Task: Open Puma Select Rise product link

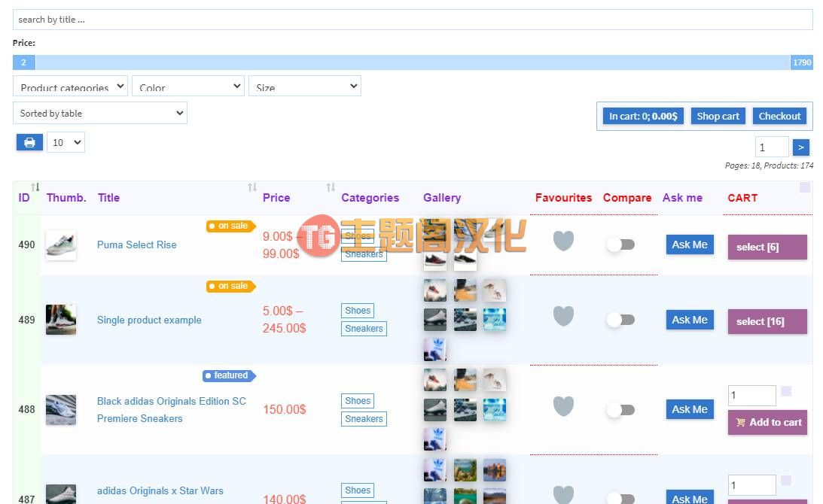Action: click(x=136, y=245)
